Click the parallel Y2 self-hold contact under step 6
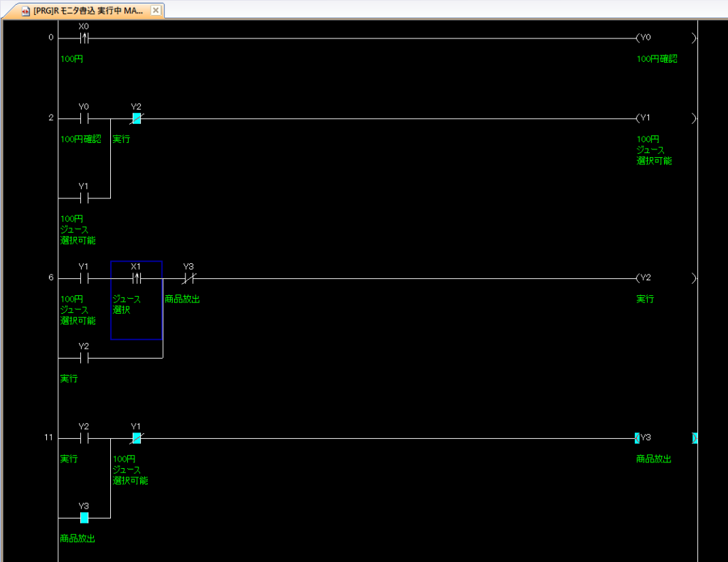The height and width of the screenshot is (562, 728). click(x=84, y=358)
